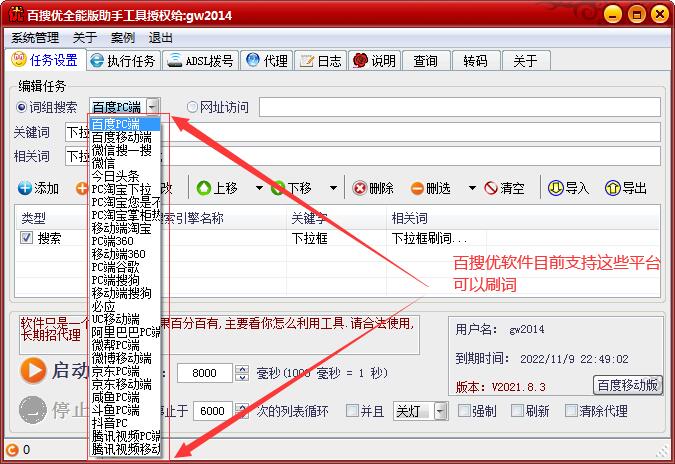This screenshot has height=464, width=675.
Task: Choose 微博移动端 in the dropdown list
Action: pos(124,358)
